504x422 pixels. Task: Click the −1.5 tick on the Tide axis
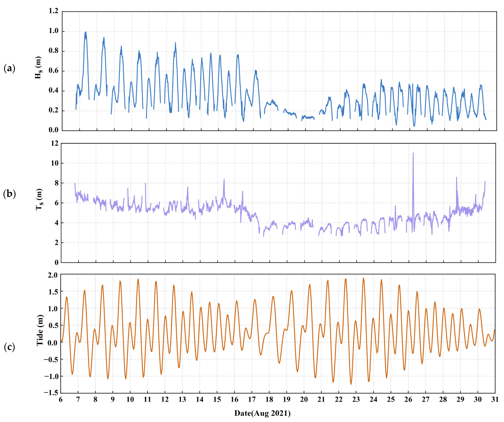click(51, 393)
